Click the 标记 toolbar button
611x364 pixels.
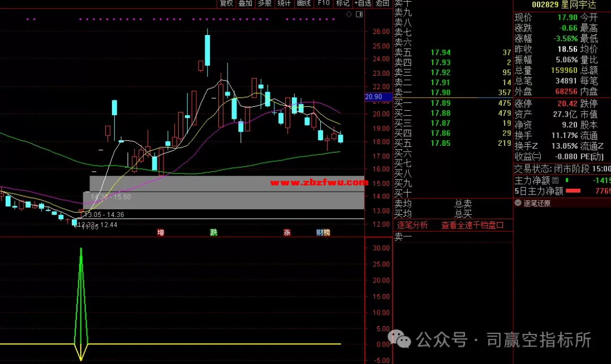click(343, 3)
